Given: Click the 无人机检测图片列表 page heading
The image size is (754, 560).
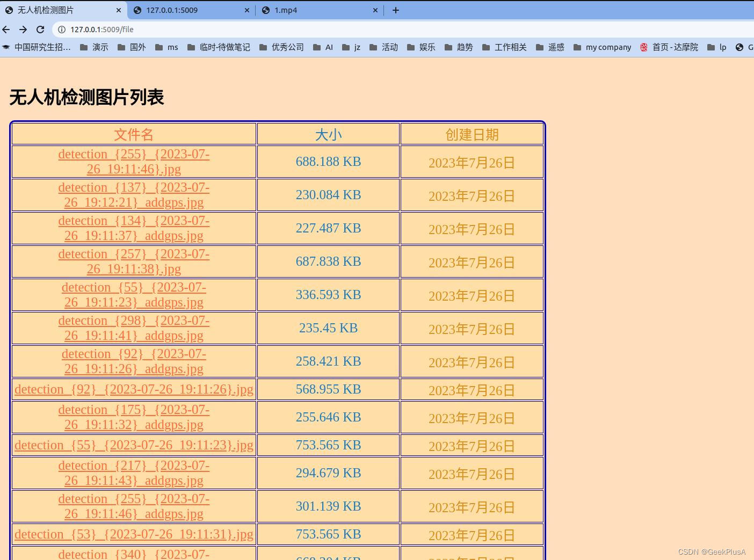Looking at the screenshot, I should click(87, 97).
